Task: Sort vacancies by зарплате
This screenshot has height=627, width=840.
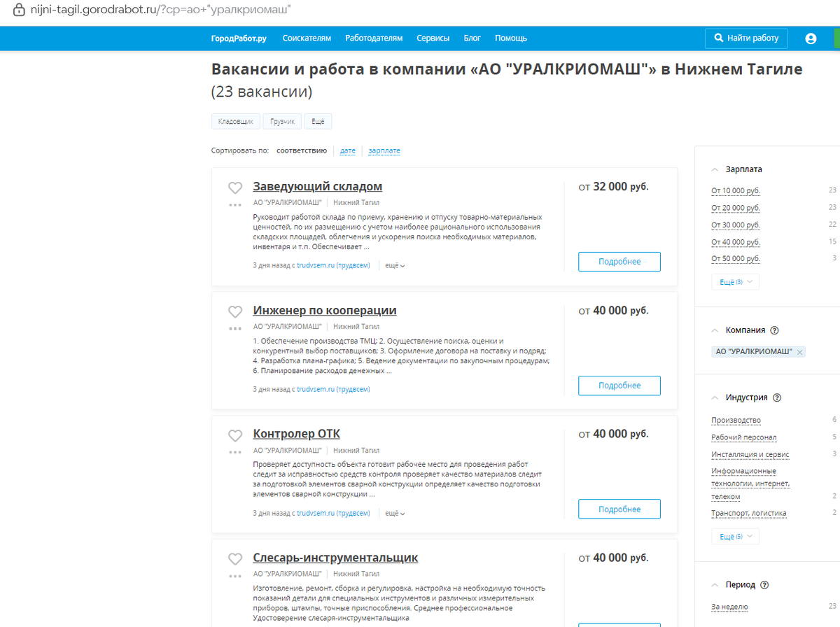Action: [x=384, y=150]
